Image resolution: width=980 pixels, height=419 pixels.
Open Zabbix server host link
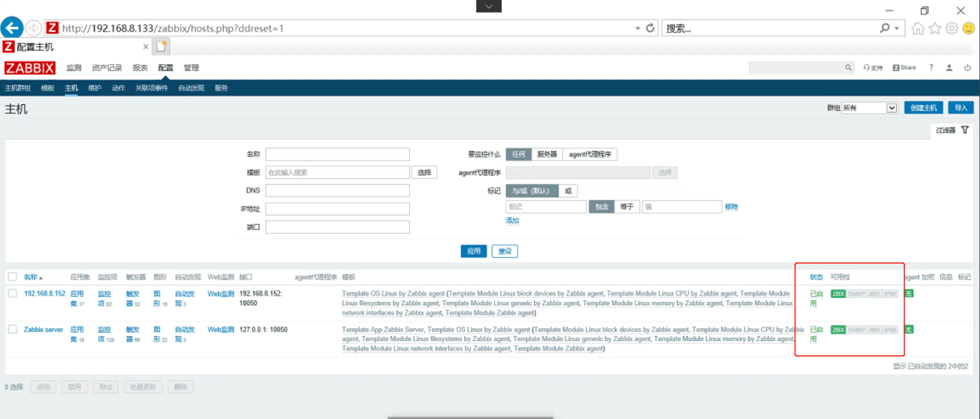[x=43, y=329]
